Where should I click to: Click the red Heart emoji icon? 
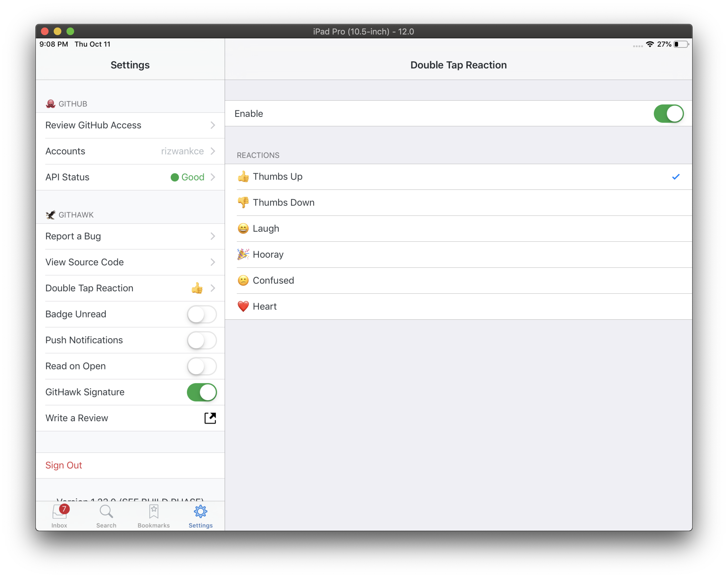(x=243, y=306)
